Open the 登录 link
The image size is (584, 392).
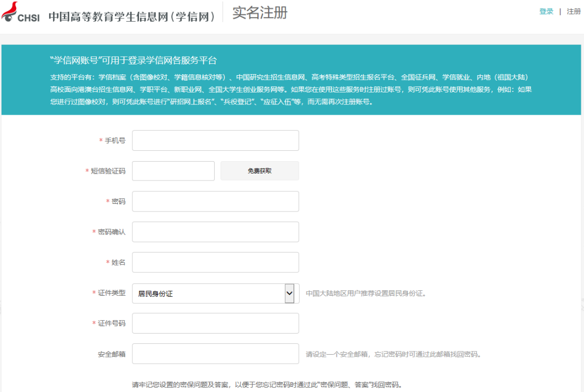(546, 11)
